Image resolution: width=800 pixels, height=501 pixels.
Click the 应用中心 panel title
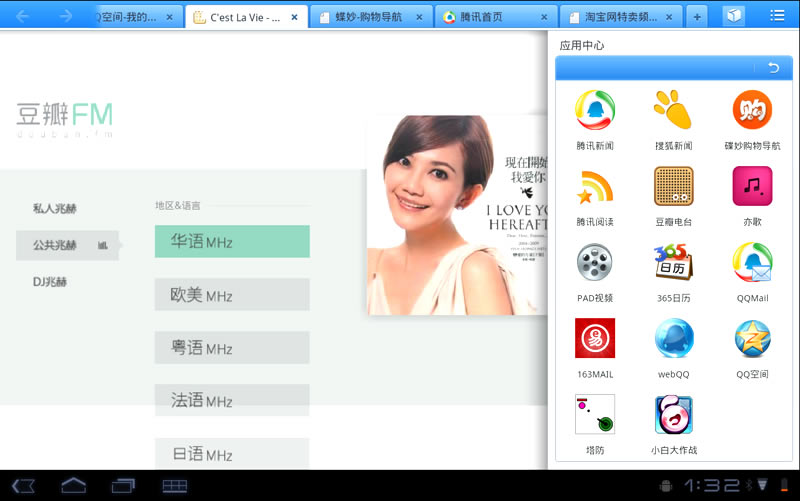pos(582,45)
